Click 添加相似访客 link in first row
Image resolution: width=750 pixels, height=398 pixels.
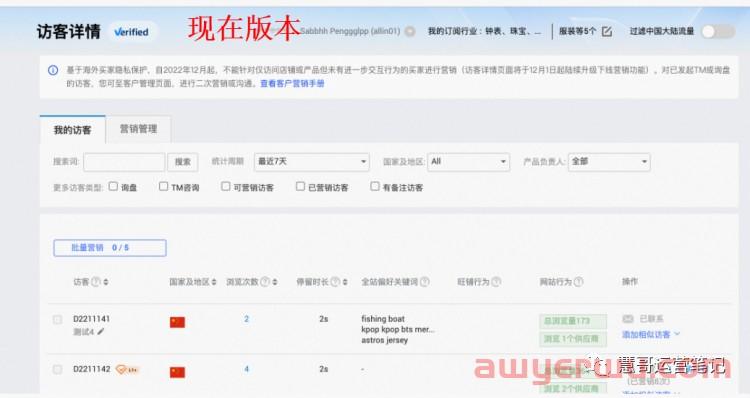click(646, 334)
